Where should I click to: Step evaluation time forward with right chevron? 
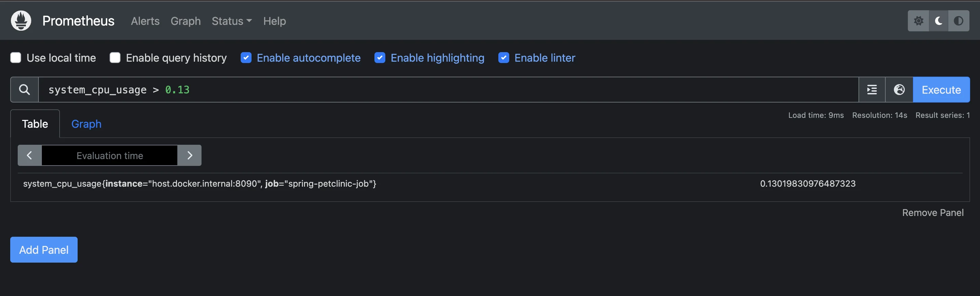click(190, 155)
